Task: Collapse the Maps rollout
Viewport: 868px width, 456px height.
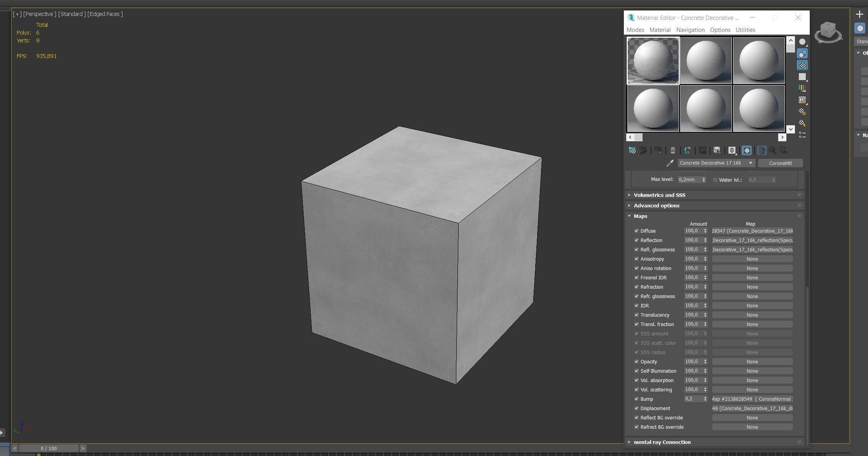Action: click(640, 216)
